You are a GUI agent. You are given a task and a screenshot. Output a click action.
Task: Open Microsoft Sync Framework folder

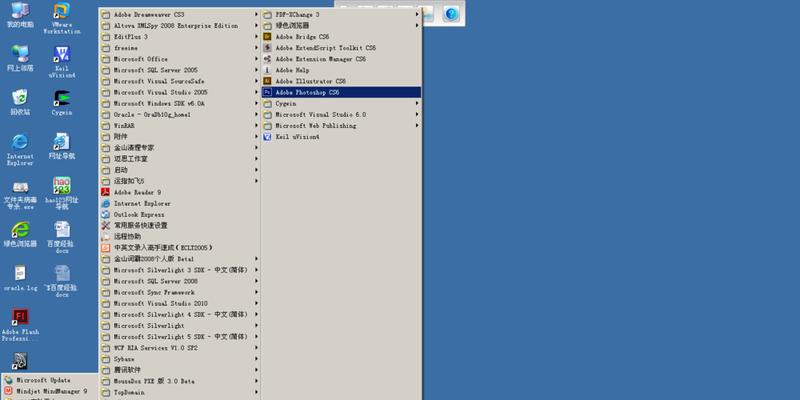tap(180, 292)
